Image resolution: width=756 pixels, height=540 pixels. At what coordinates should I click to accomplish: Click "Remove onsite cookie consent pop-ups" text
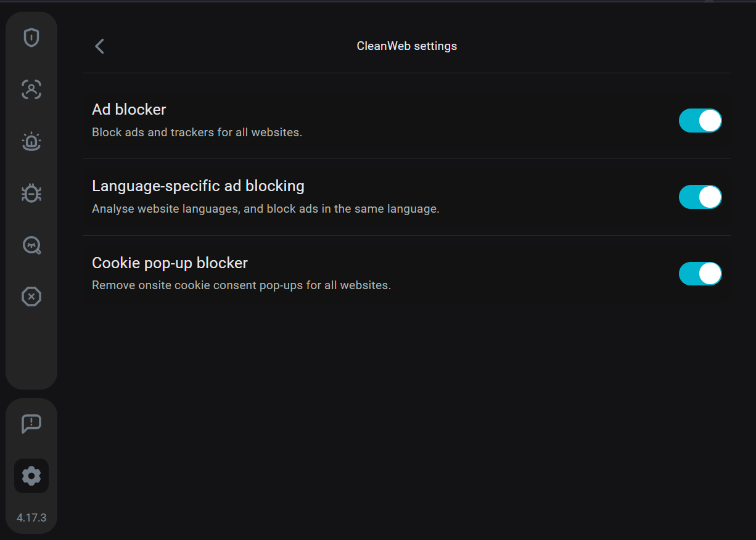(x=241, y=285)
